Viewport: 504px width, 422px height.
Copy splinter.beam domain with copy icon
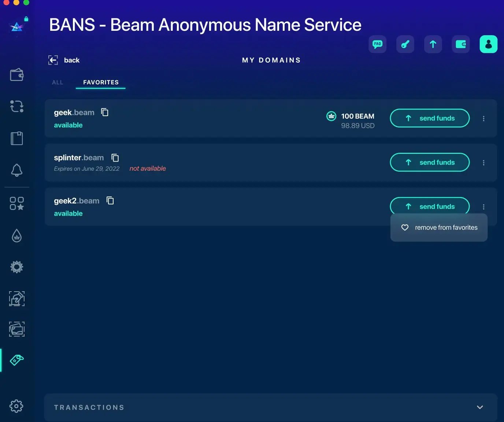(115, 158)
